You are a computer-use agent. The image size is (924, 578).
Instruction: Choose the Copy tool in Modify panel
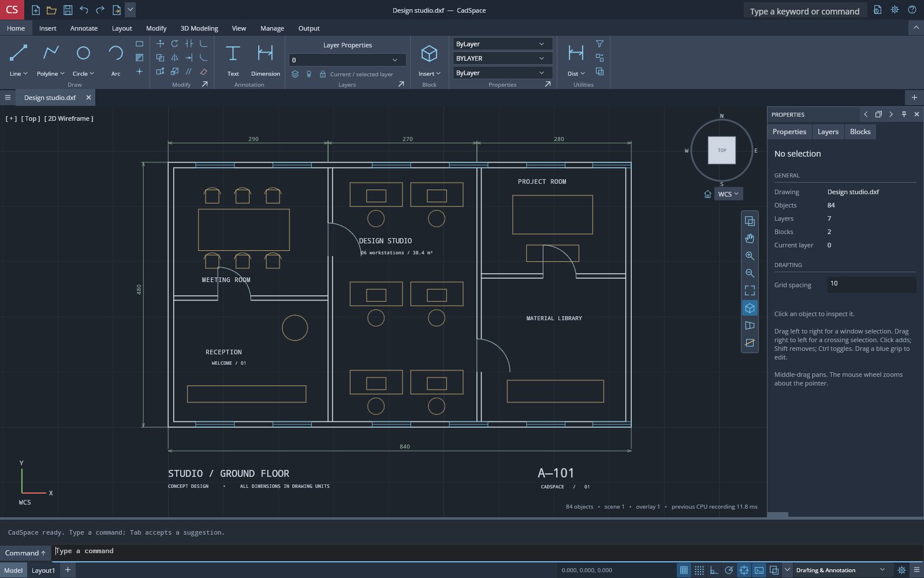pos(160,57)
